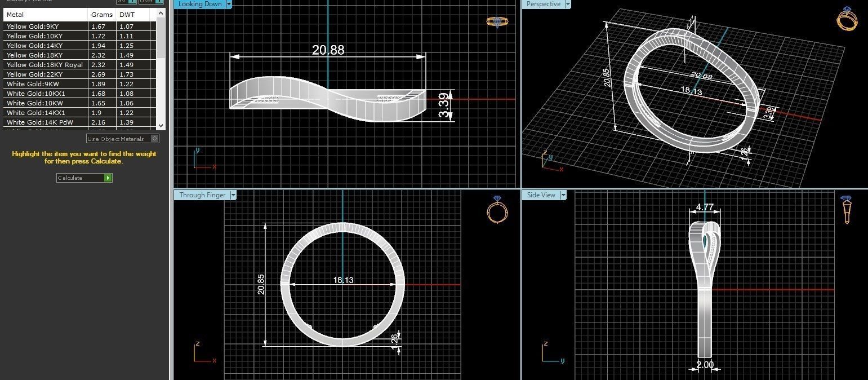The width and height of the screenshot is (868, 380).
Task: Select the Yellow Gold:9KY row
Action: [79, 26]
